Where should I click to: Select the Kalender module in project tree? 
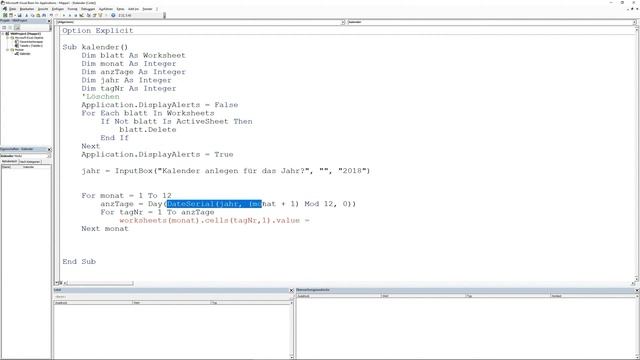pyautogui.click(x=25, y=54)
